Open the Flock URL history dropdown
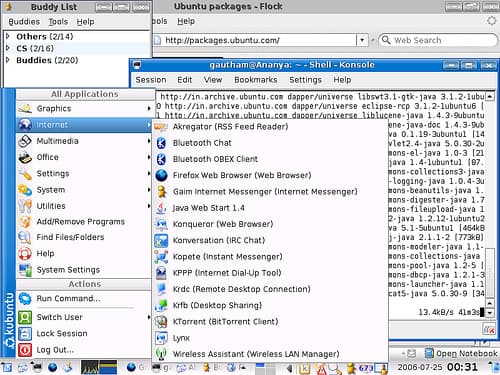The width and height of the screenshot is (500, 375). pos(362,40)
